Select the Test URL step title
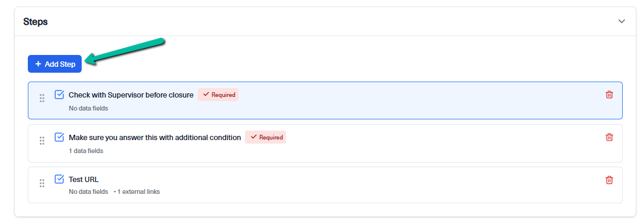644x224 pixels. [x=84, y=180]
